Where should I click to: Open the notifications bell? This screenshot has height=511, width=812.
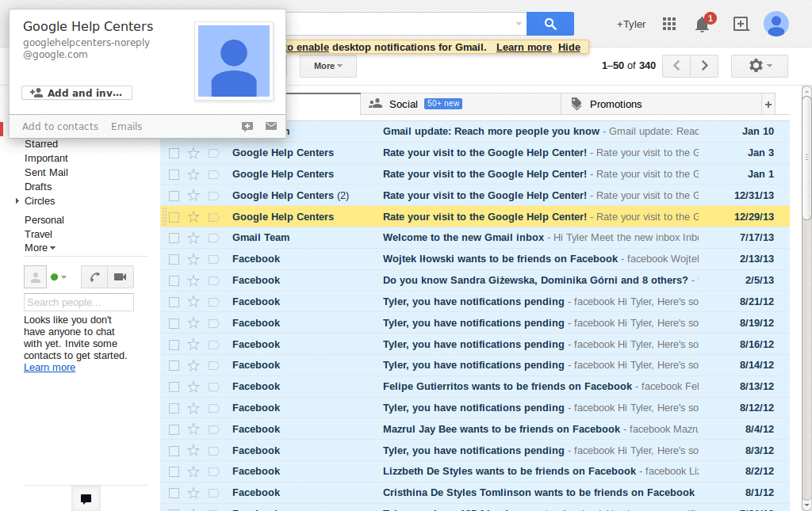(701, 25)
